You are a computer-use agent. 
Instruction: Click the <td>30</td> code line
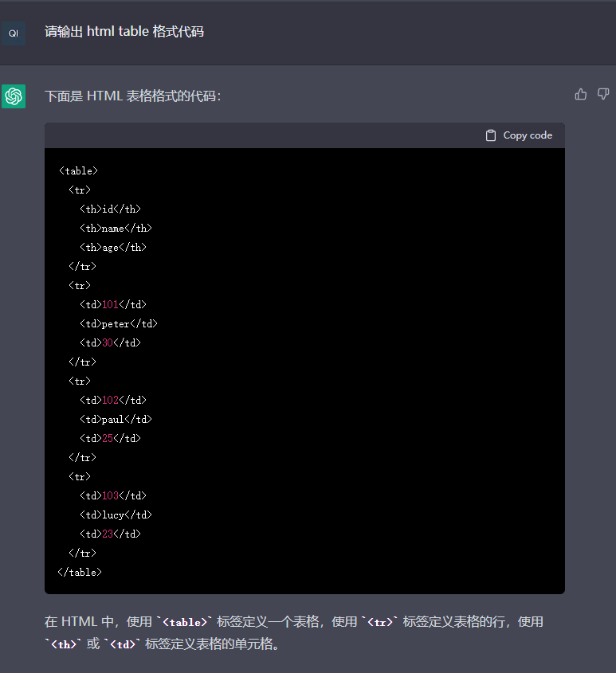(111, 343)
